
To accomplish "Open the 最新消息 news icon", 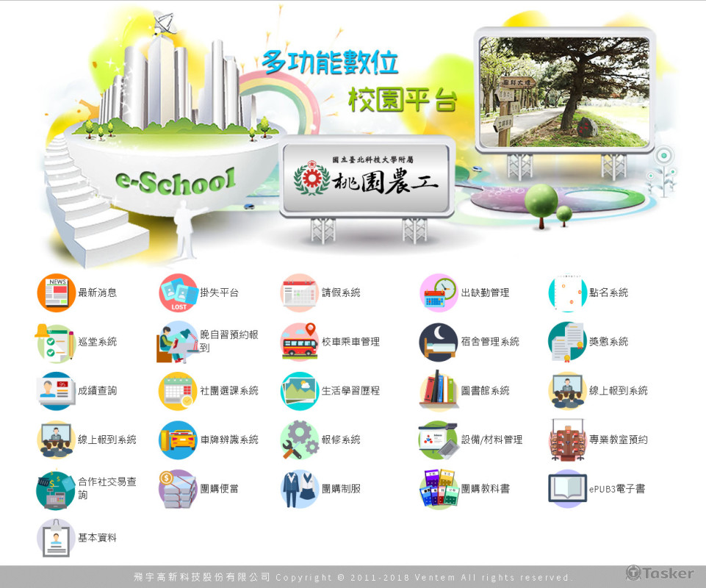I will pos(56,293).
